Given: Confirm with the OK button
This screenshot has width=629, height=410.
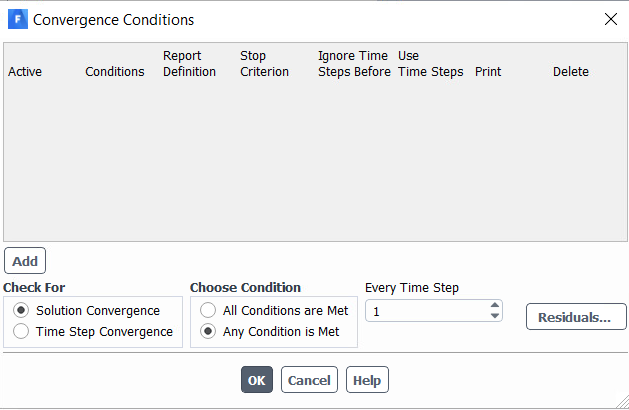Looking at the screenshot, I should [256, 380].
